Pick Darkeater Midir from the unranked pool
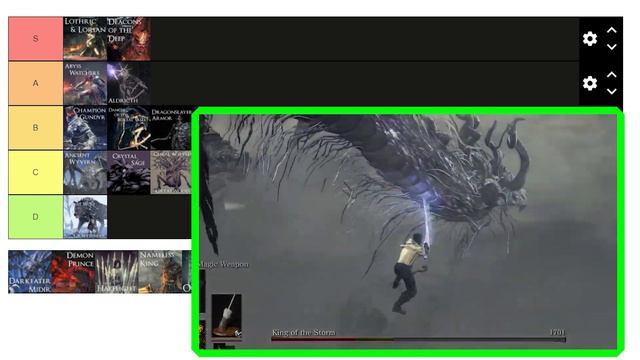640x360 pixels. pos(30,272)
